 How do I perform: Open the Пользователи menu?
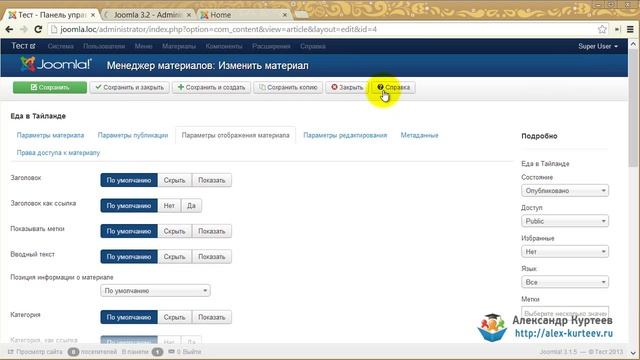point(104,47)
